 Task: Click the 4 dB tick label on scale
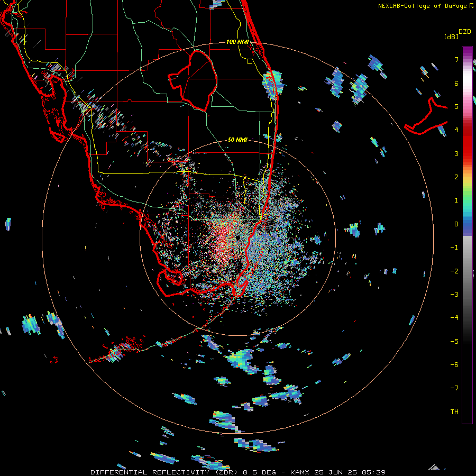pyautogui.click(x=456, y=130)
